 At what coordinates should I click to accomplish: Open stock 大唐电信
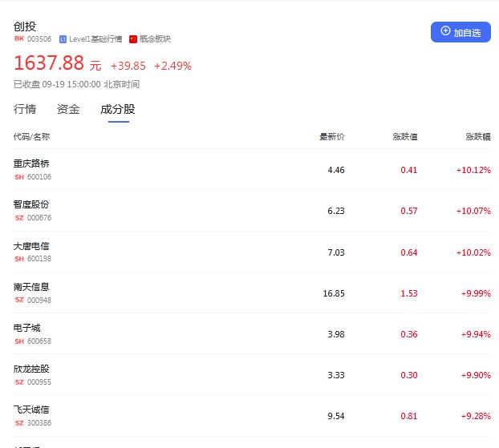click(x=31, y=246)
